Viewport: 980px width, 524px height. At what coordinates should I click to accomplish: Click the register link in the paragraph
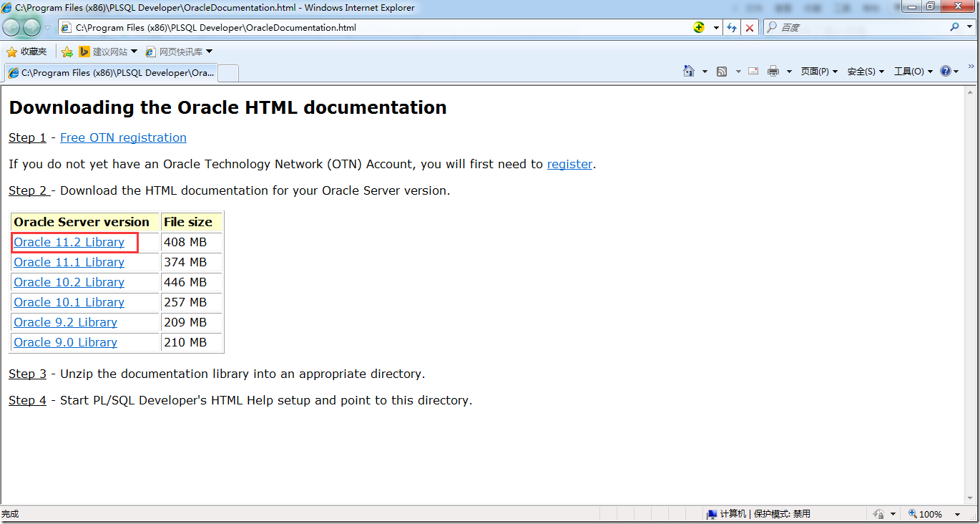pos(569,164)
